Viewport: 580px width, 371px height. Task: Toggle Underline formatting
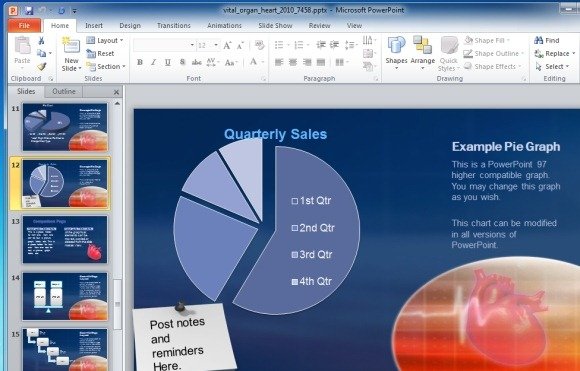tap(168, 62)
